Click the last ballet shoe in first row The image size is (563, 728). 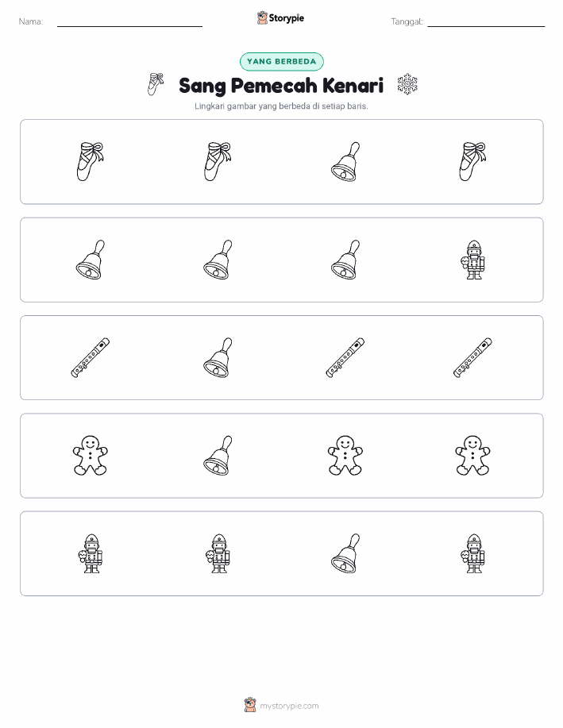click(473, 162)
